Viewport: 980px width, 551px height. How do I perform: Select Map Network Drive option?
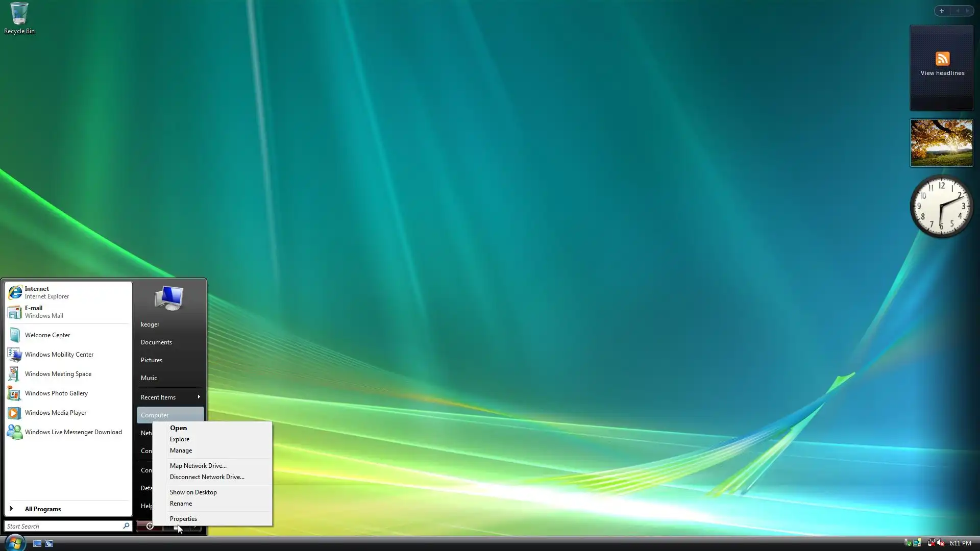click(198, 466)
